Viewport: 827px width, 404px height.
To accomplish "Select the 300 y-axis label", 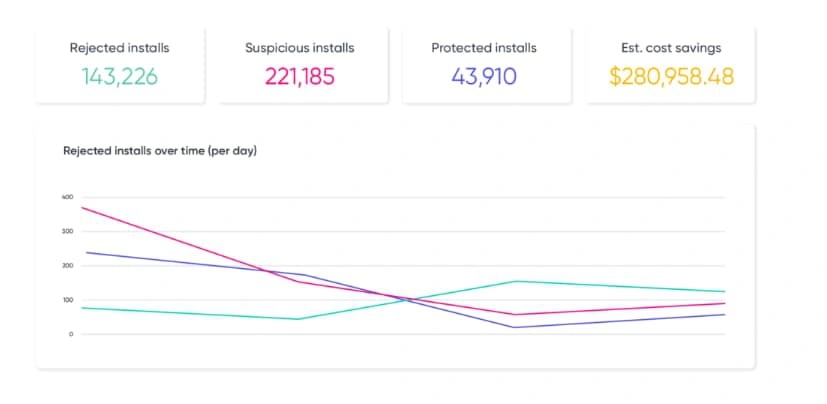I will pyautogui.click(x=68, y=232).
